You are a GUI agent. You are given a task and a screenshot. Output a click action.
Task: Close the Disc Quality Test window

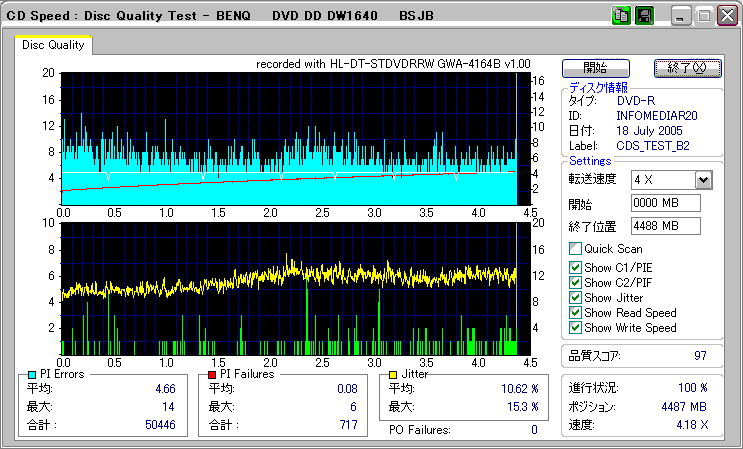(x=727, y=17)
